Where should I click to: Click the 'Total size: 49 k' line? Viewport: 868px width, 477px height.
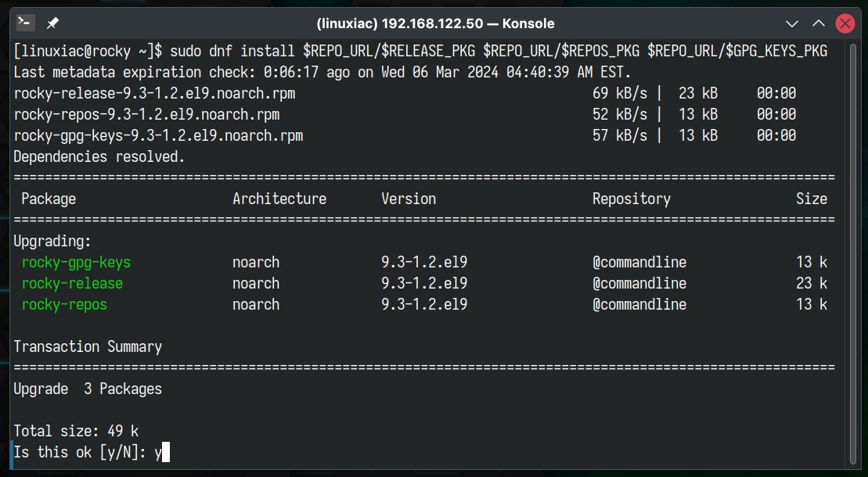pyautogui.click(x=77, y=431)
